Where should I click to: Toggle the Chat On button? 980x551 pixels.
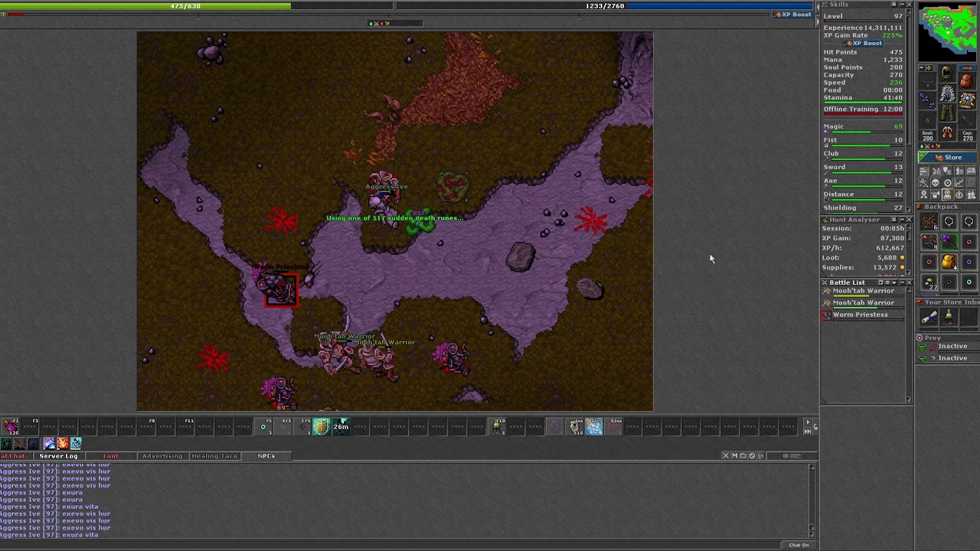click(x=799, y=545)
